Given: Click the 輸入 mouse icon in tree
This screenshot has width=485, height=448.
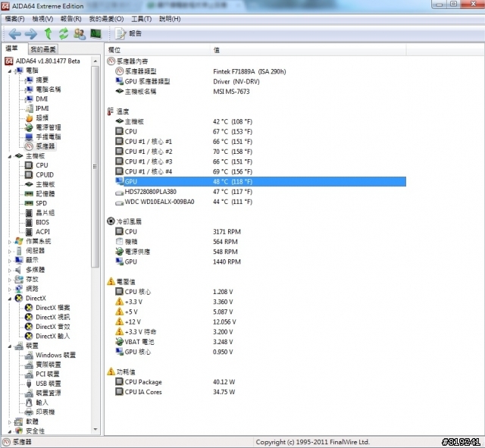Looking at the screenshot, I should pos(29,403).
